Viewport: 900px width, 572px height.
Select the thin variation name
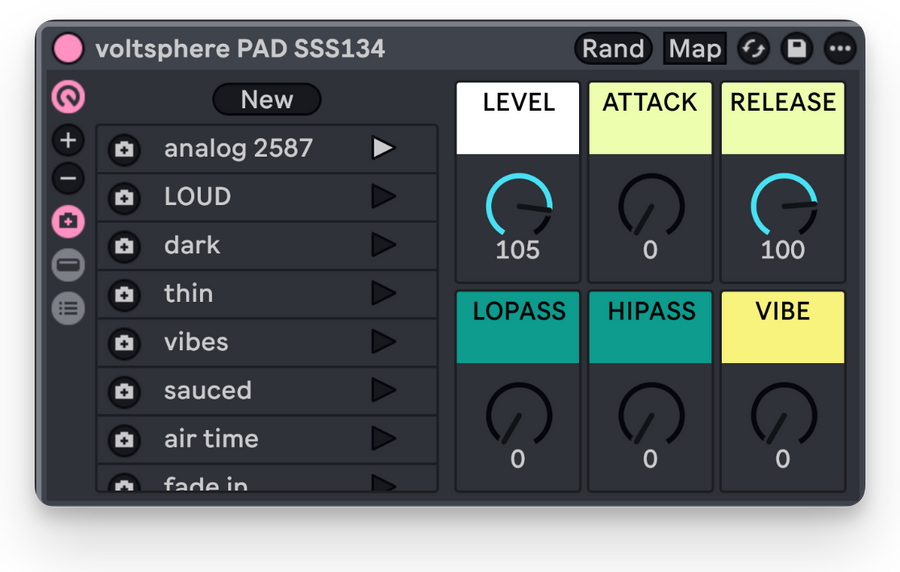point(188,293)
